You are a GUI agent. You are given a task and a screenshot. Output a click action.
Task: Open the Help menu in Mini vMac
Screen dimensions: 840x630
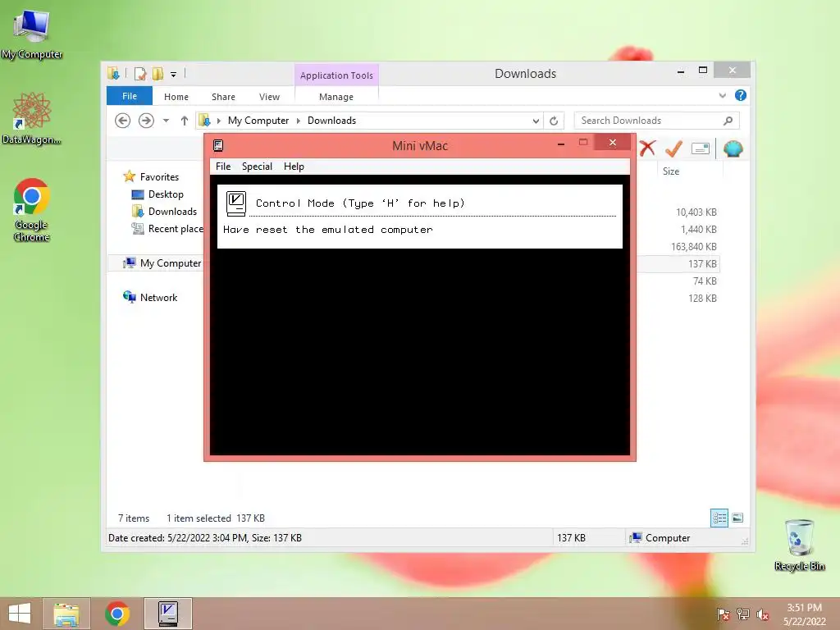(x=294, y=167)
